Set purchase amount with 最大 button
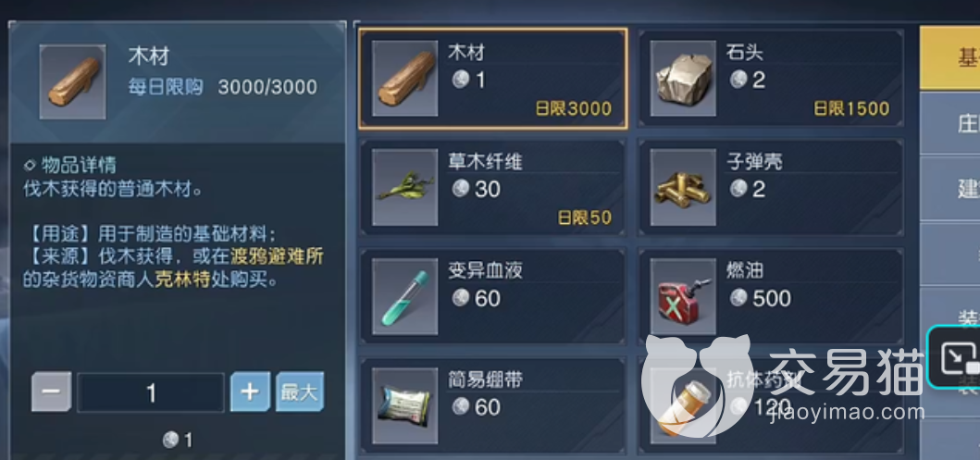980x460 pixels. (x=300, y=392)
